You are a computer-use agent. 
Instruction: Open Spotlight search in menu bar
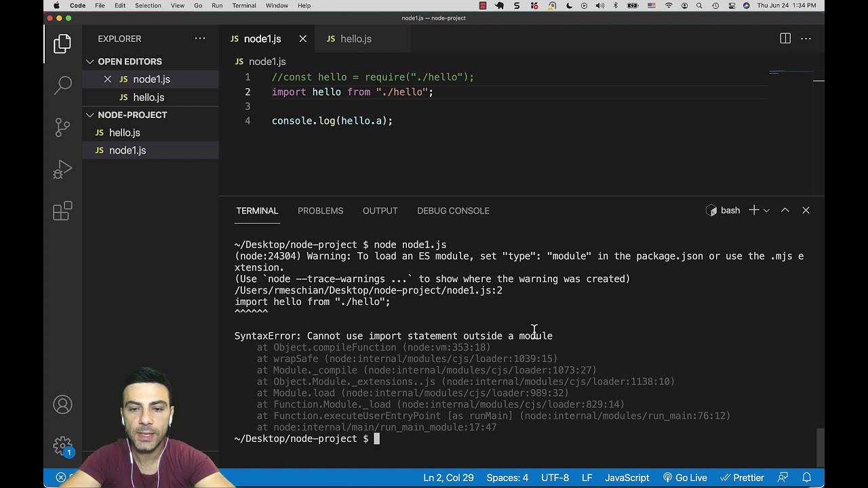[699, 5]
